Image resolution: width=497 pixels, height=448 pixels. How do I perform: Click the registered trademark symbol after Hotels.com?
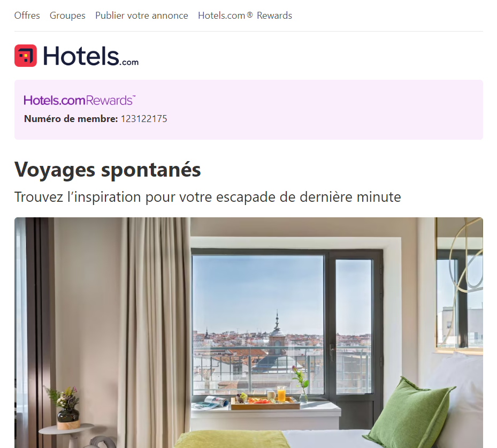tap(250, 14)
